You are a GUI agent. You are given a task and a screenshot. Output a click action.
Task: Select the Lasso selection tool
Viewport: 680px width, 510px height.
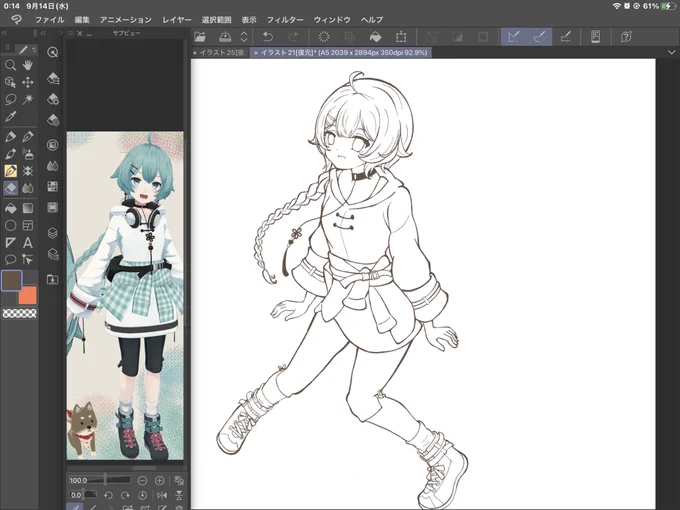(x=10, y=99)
